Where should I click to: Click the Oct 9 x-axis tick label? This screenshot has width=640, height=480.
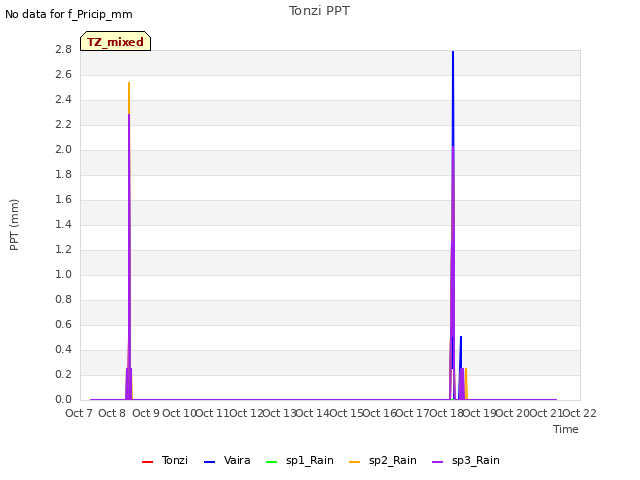[146, 413]
